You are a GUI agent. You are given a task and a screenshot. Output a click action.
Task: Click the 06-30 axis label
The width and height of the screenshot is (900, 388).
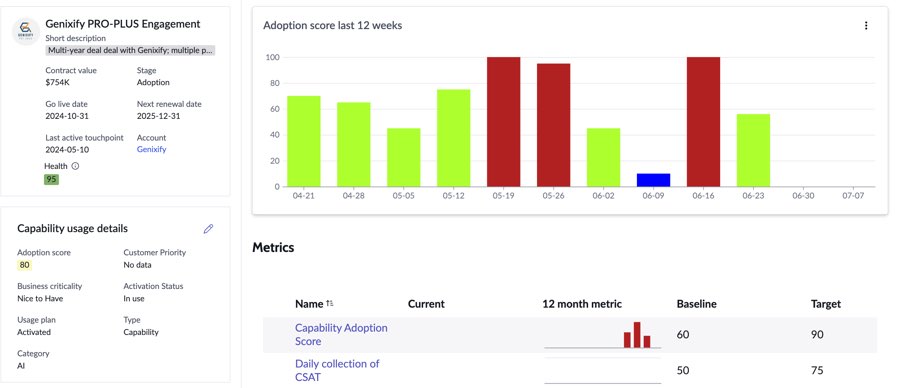pos(803,196)
